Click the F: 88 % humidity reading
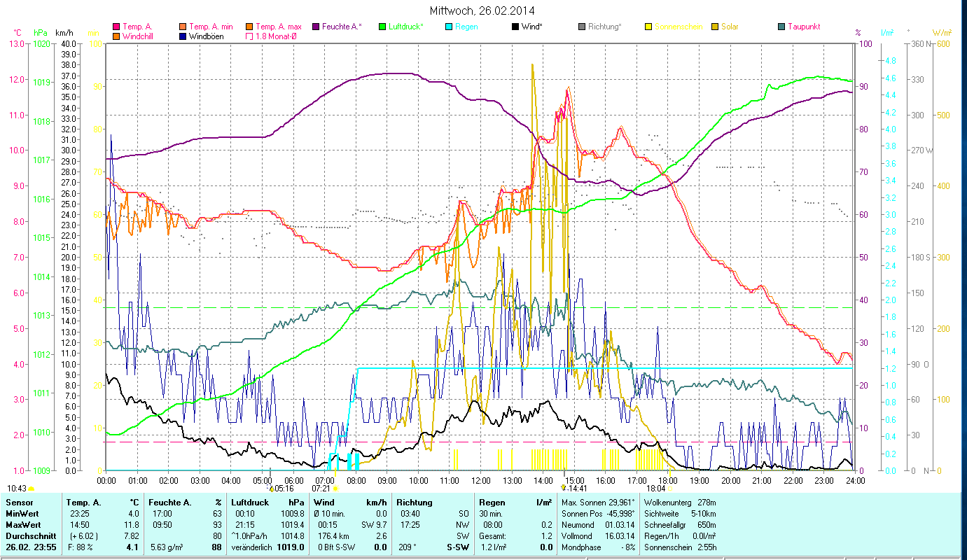Image resolution: width=967 pixels, height=560 pixels. 81,547
